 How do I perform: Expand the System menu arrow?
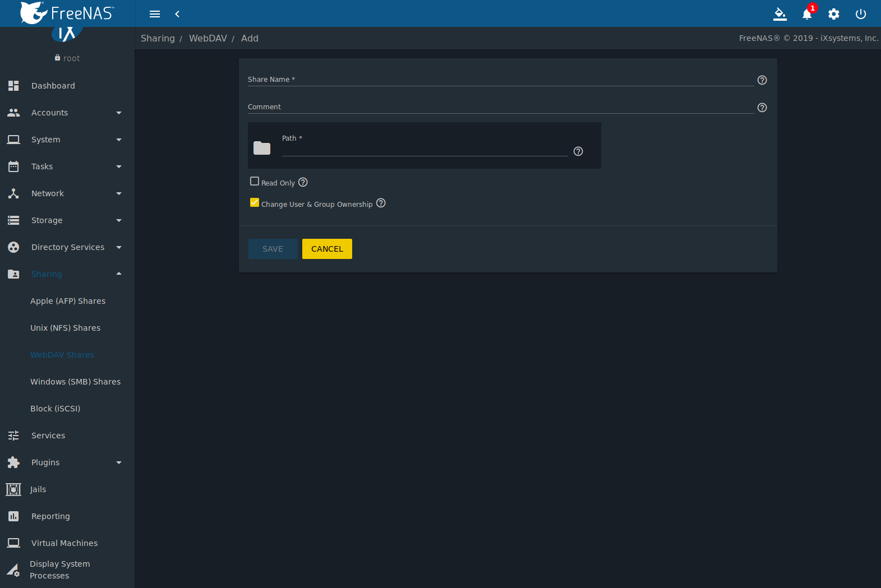(x=119, y=140)
